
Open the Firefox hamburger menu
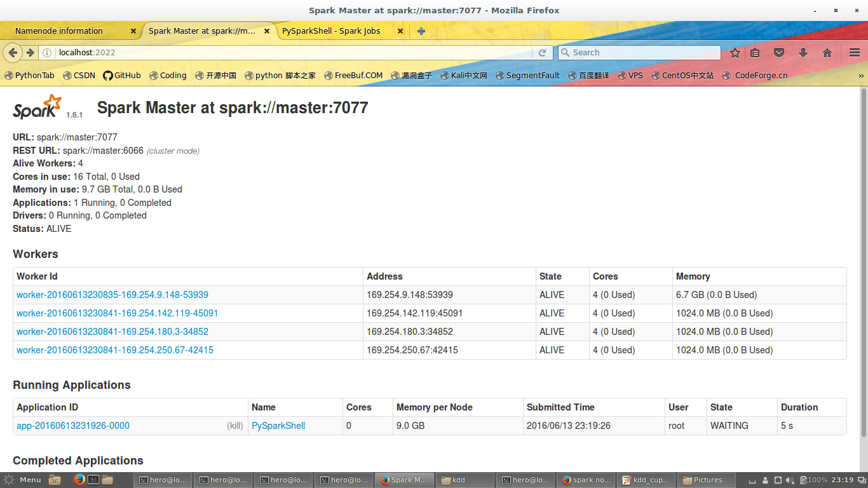854,53
